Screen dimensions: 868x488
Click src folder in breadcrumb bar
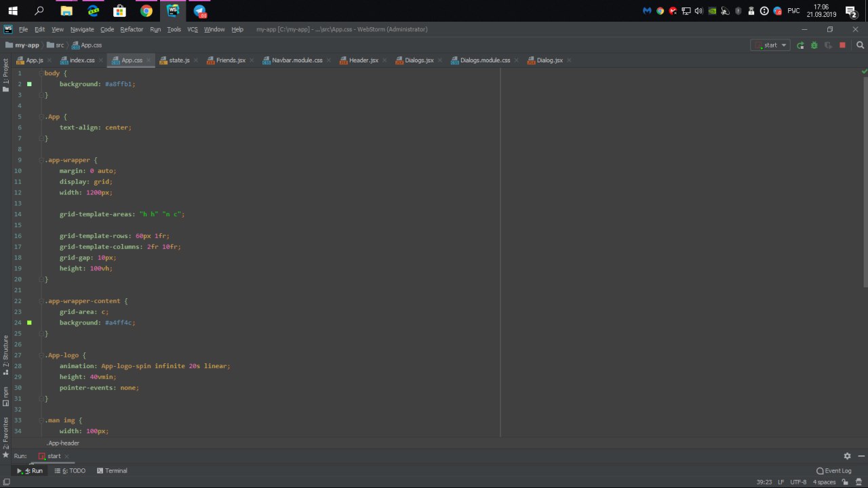pyautogui.click(x=56, y=45)
